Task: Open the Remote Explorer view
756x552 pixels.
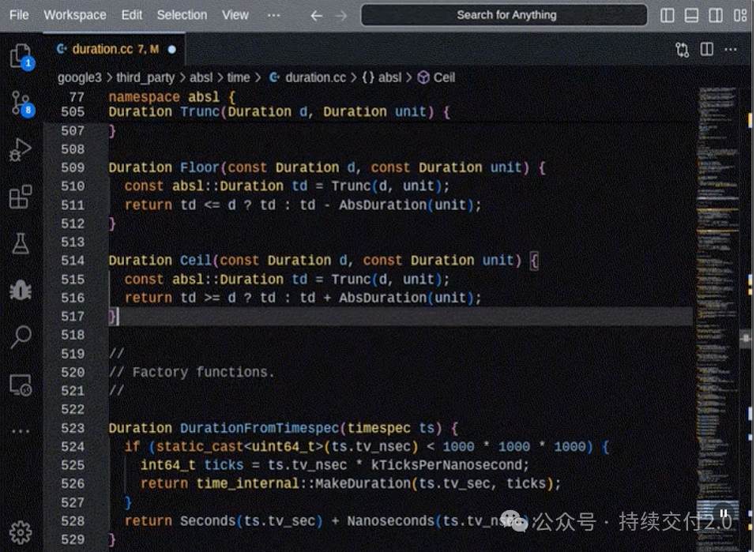Action: [21, 385]
